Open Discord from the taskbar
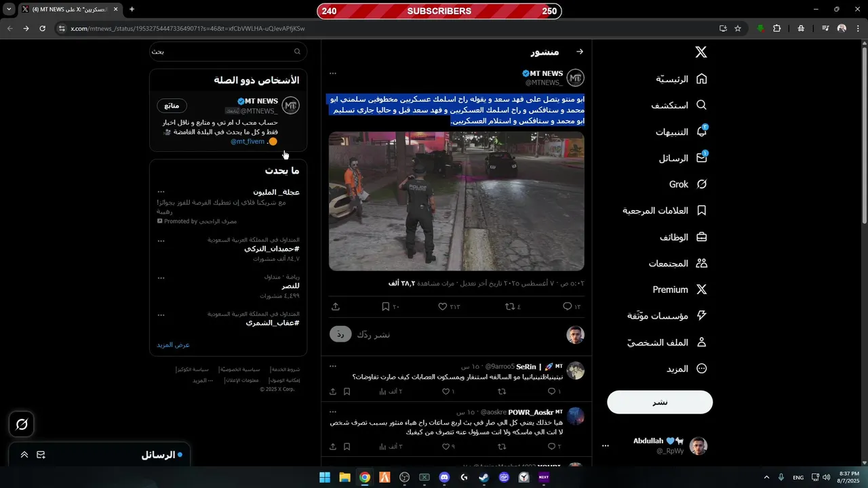Image resolution: width=868 pixels, height=488 pixels. (444, 477)
